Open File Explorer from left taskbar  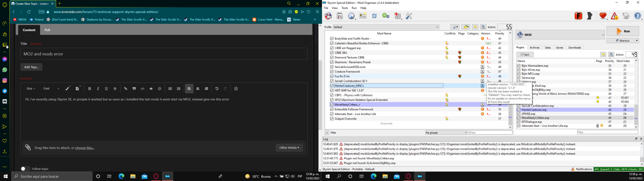(133, 176)
